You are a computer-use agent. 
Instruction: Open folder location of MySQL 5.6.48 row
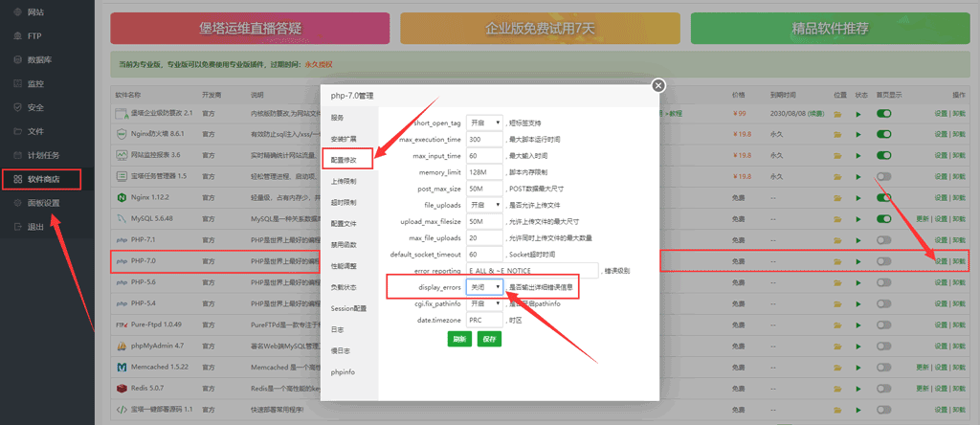(837, 219)
